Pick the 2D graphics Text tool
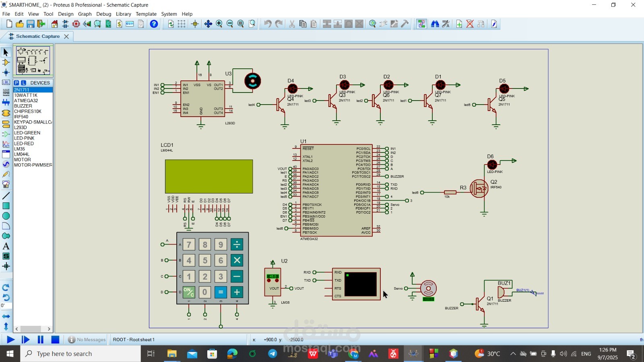The height and width of the screenshot is (362, 644). point(6,246)
